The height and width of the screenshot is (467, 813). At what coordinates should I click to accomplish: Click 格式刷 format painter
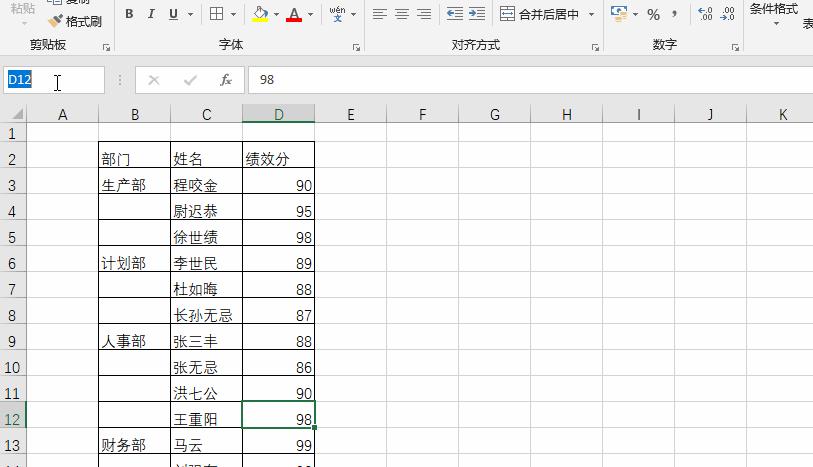75,22
